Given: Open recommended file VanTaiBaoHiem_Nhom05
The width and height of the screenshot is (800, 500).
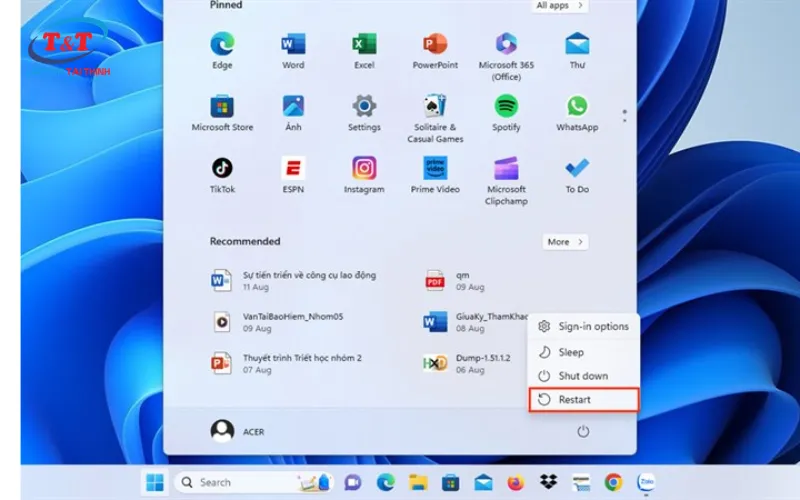Looking at the screenshot, I should pyautogui.click(x=278, y=322).
